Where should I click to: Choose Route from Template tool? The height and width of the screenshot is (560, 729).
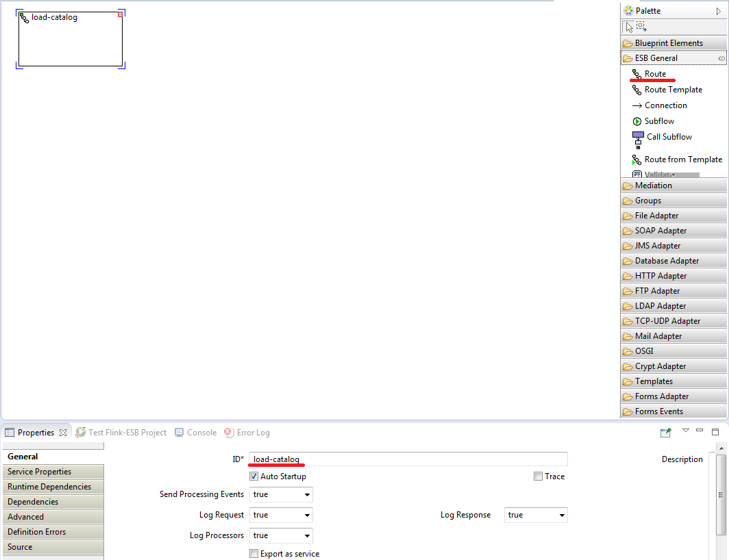tap(682, 160)
